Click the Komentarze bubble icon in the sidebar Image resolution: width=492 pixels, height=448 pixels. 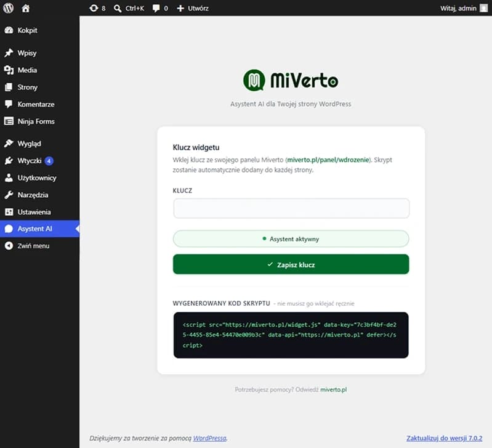click(9, 104)
